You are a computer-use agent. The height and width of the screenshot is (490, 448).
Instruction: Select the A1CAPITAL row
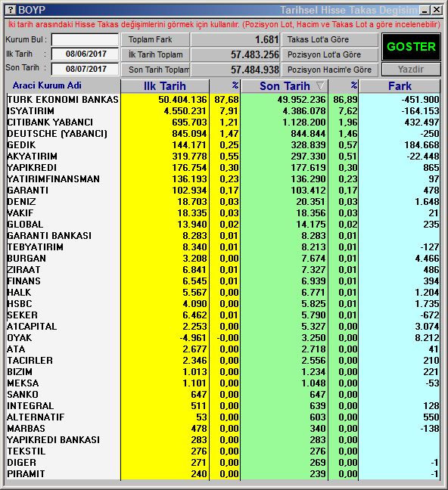pos(223,327)
